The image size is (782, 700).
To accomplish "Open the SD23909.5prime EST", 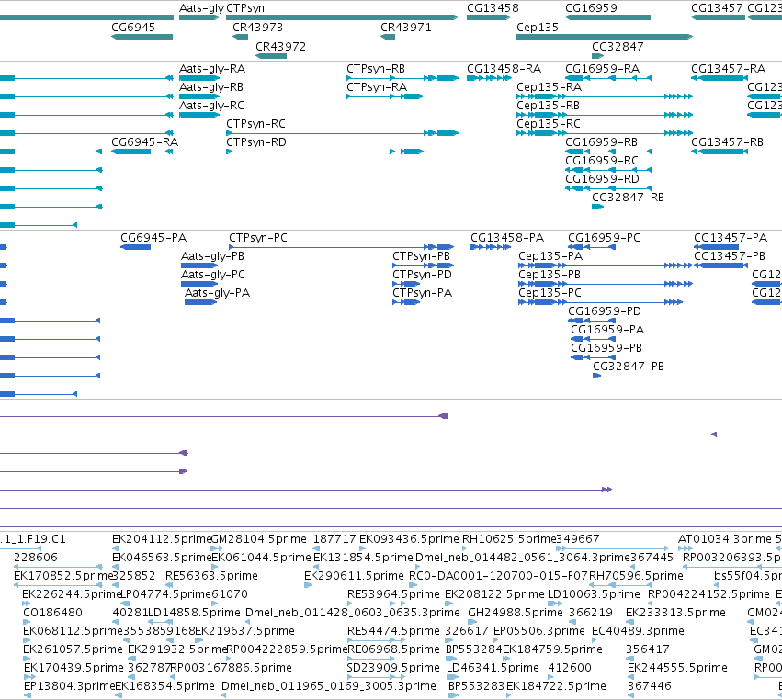I will [x=376, y=677].
